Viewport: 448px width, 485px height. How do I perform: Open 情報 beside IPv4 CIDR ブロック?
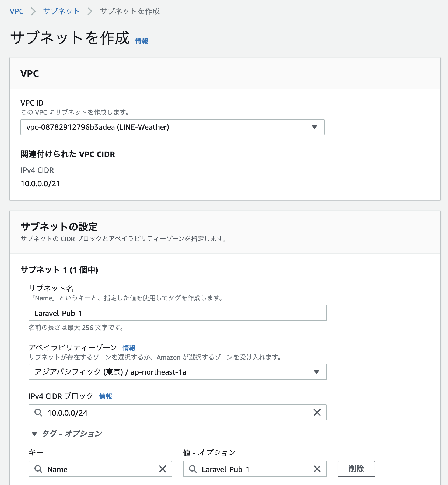tap(105, 396)
